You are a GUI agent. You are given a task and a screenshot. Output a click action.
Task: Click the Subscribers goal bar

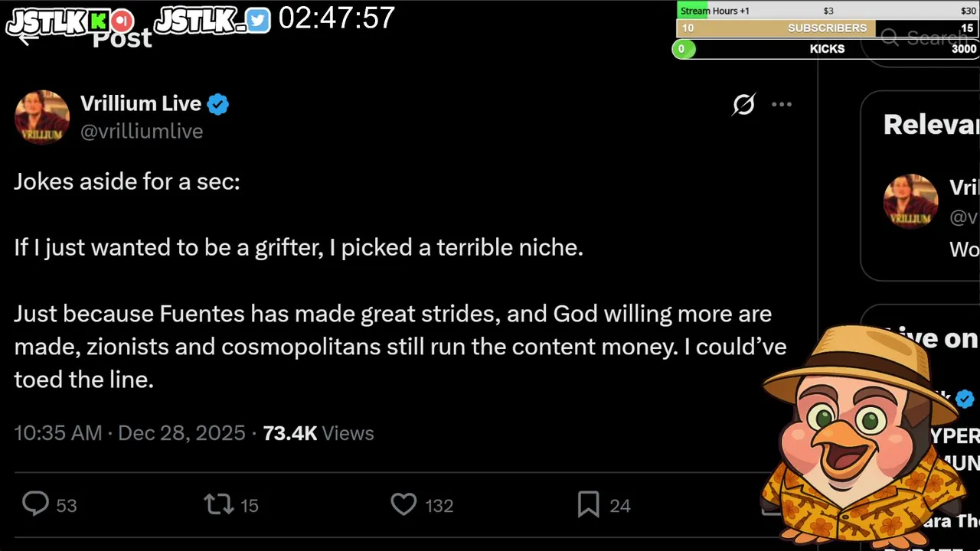(x=827, y=28)
